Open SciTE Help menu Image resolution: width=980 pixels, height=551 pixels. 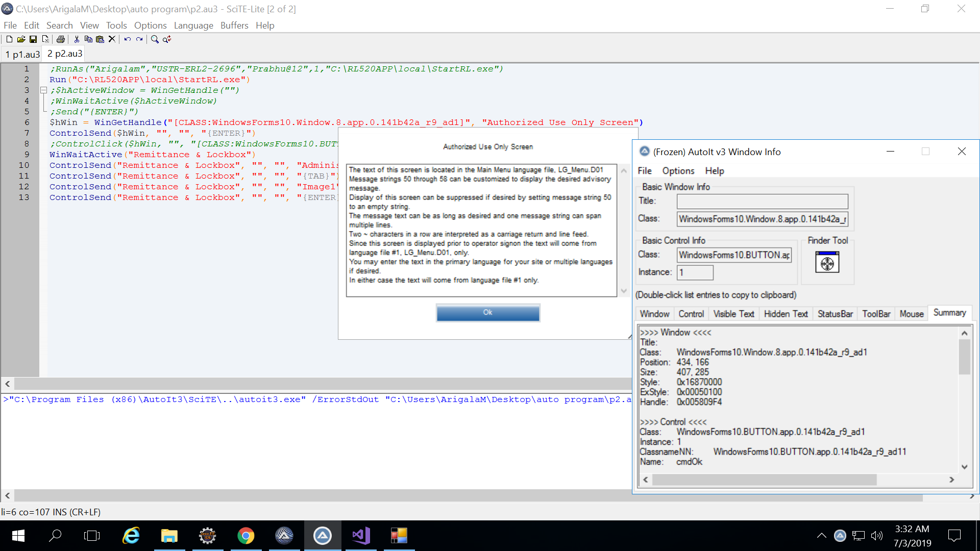click(x=265, y=26)
